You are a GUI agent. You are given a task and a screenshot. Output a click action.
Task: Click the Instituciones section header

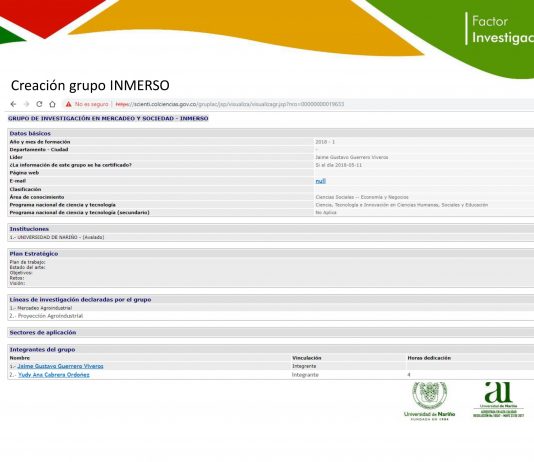[x=29, y=229]
